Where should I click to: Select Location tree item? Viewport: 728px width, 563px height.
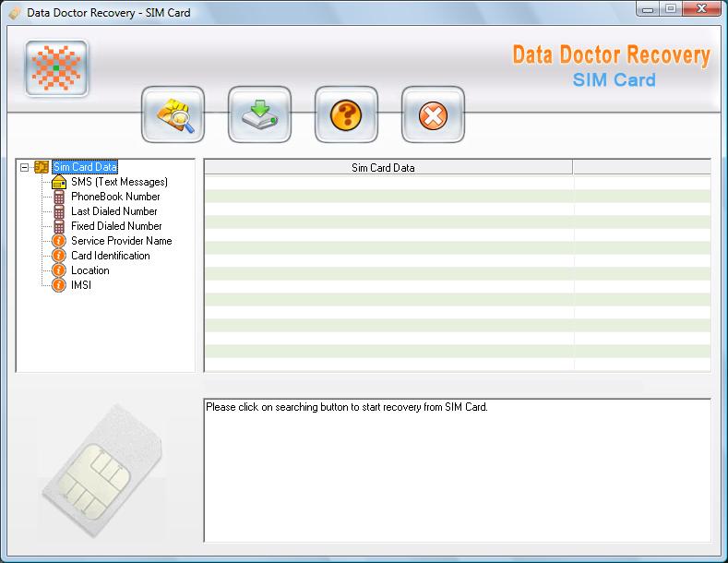tap(90, 270)
